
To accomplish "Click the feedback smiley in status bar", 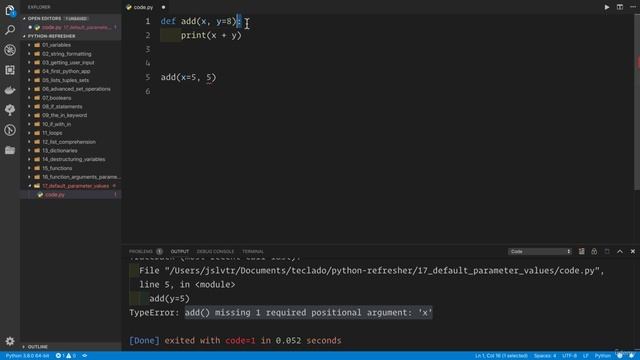I will (620, 356).
